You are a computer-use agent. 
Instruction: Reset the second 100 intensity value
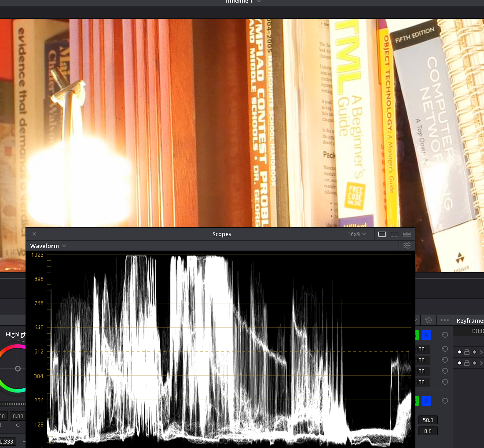445,360
